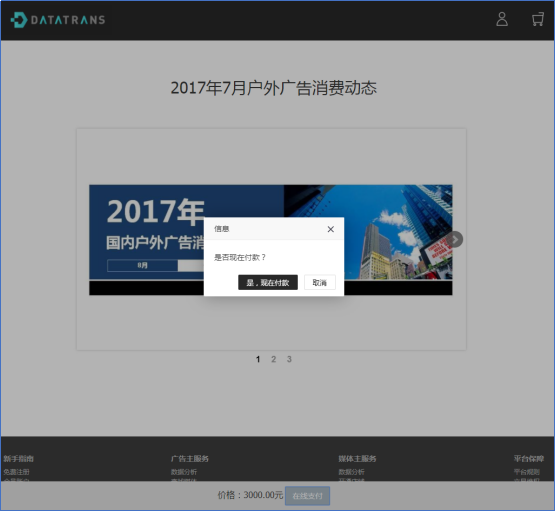This screenshot has width=556, height=511.
Task: Click the 平台保障 footer heading
Action: [529, 459]
